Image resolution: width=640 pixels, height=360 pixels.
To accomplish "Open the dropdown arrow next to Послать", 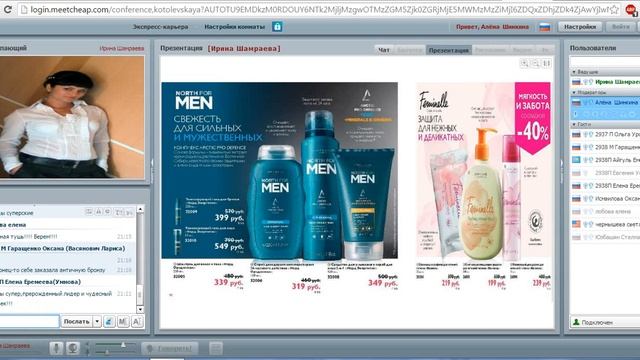I will [97, 322].
